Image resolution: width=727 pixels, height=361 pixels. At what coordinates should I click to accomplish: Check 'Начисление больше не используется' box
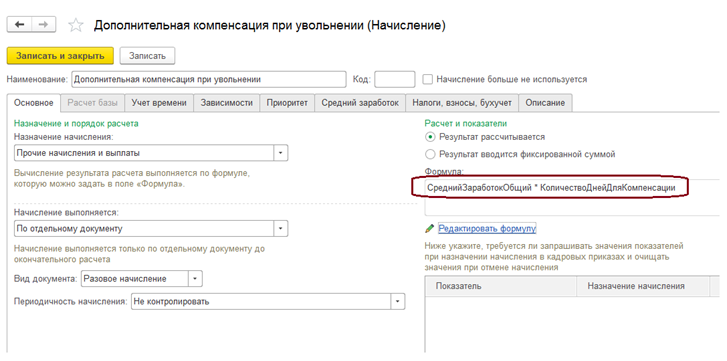click(x=427, y=79)
